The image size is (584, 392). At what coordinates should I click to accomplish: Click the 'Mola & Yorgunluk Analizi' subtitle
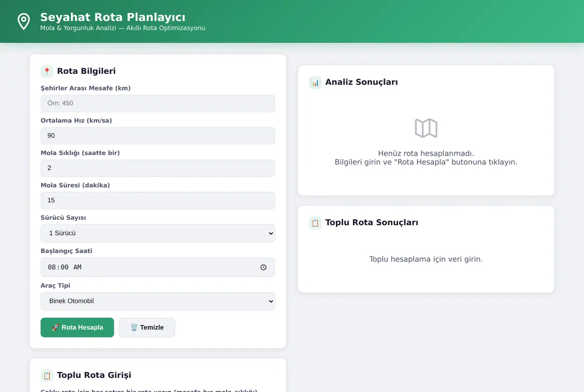point(123,28)
